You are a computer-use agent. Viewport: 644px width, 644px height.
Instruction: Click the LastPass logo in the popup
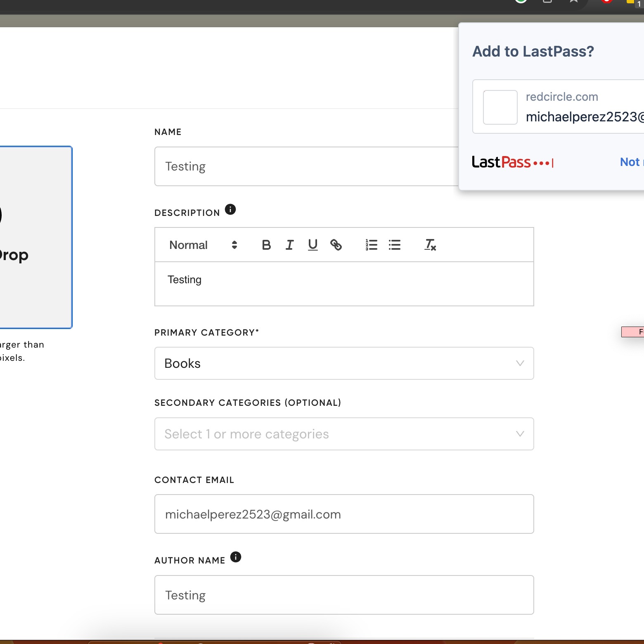tap(512, 162)
